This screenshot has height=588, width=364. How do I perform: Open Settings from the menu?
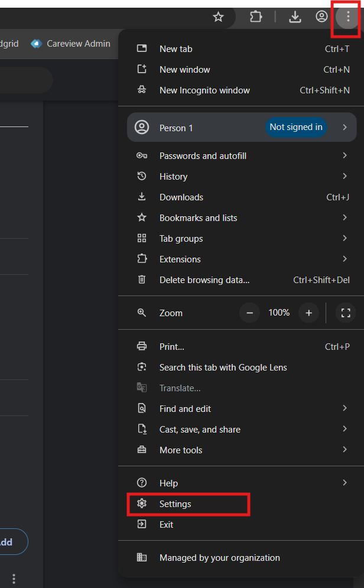click(x=175, y=504)
